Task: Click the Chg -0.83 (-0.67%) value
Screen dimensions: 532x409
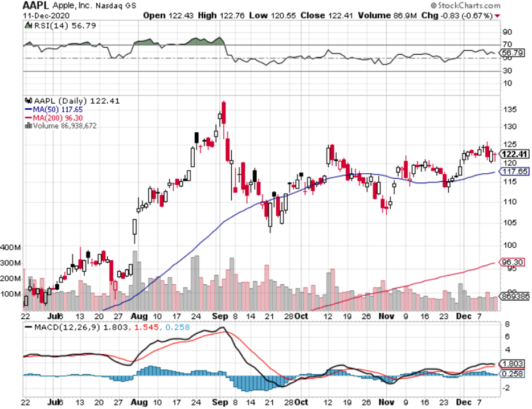Action: coord(457,15)
